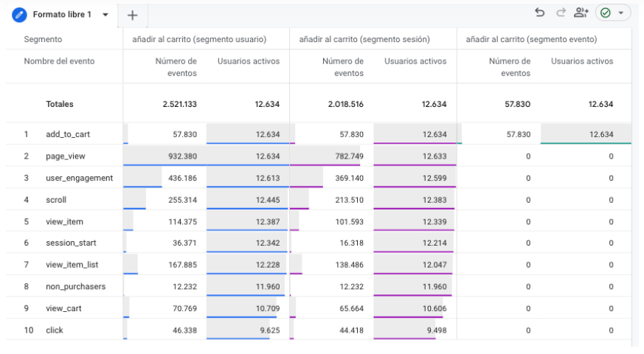Select the add_to_cart event row
This screenshot has height=354, width=644.
[318, 134]
